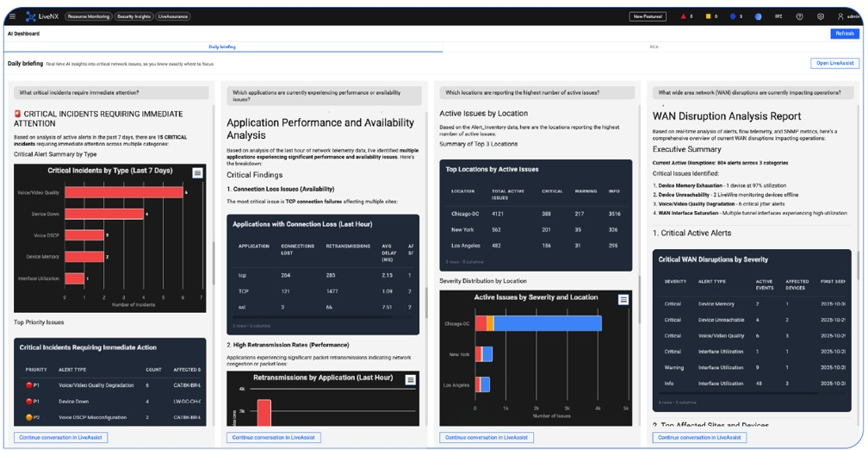Click the Warning 'Interface Utilization' alert row
868x450 pixels.
[753, 367]
